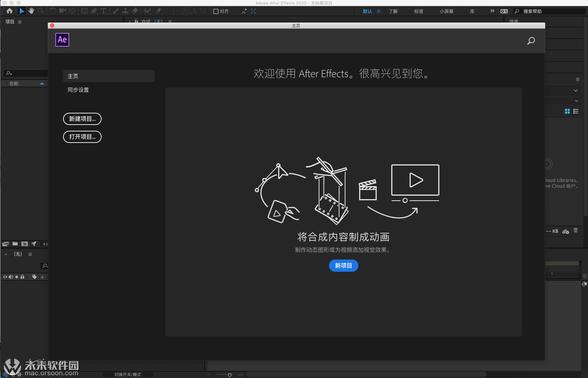This screenshot has height=378, width=588.
Task: Click the Interpret Footage icon in Project panel
Action: 5,244
